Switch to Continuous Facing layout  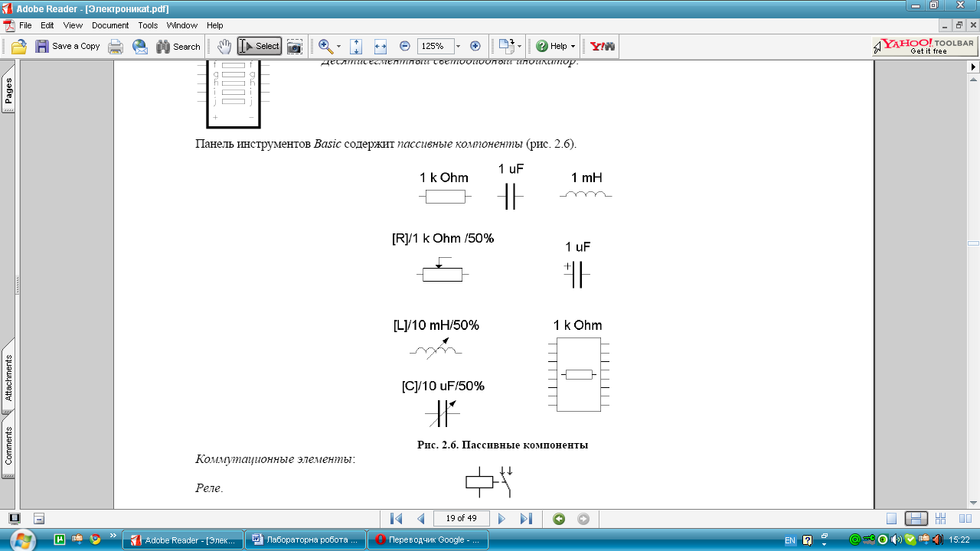(x=942, y=518)
